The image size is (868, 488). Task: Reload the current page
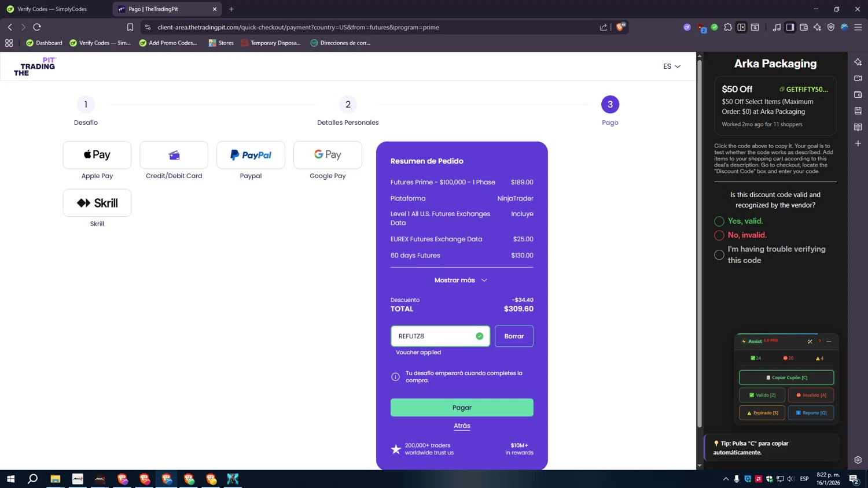tap(37, 27)
